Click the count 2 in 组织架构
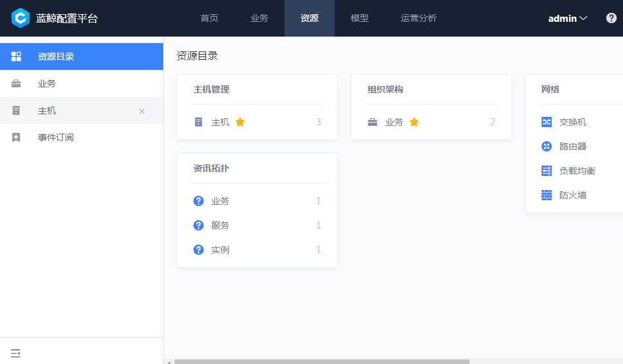The image size is (623, 364). click(x=493, y=122)
